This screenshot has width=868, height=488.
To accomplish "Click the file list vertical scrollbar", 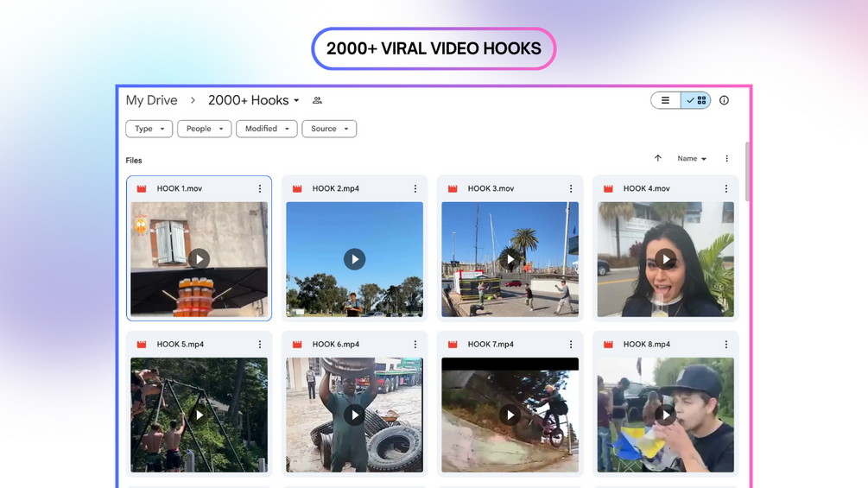I will pos(747,172).
